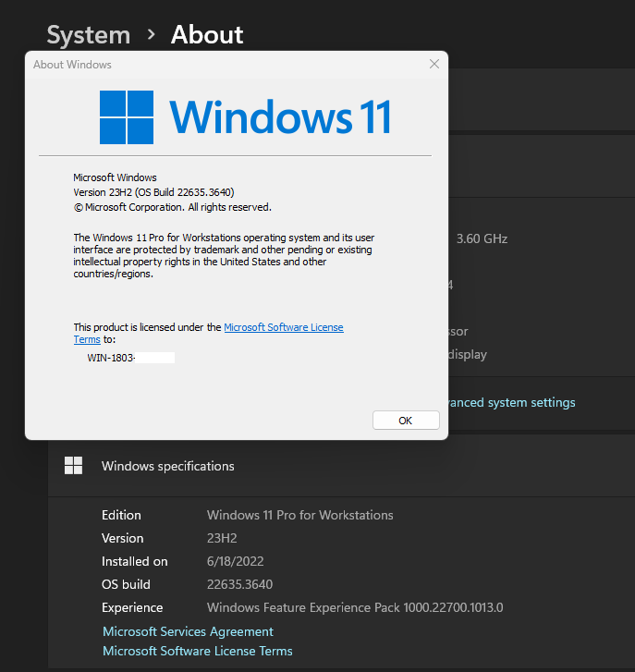Image resolution: width=635 pixels, height=672 pixels.
Task: Select the Windows specifications header
Action: tap(168, 466)
